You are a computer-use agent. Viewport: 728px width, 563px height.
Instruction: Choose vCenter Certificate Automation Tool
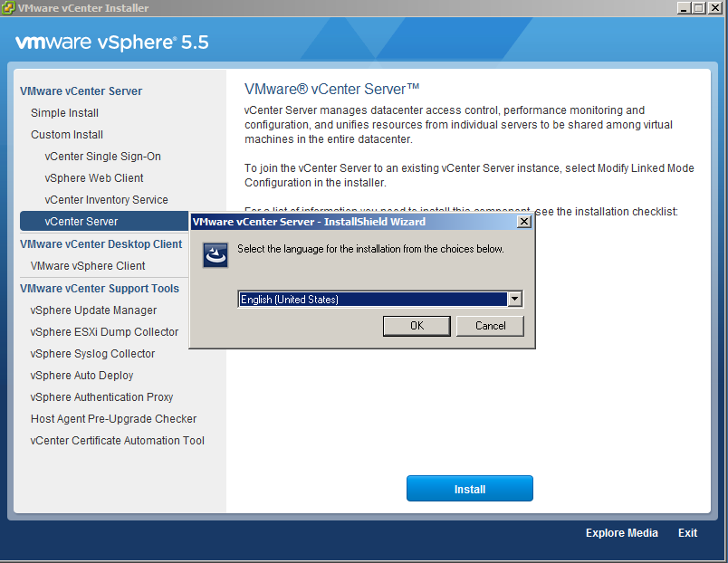point(117,441)
